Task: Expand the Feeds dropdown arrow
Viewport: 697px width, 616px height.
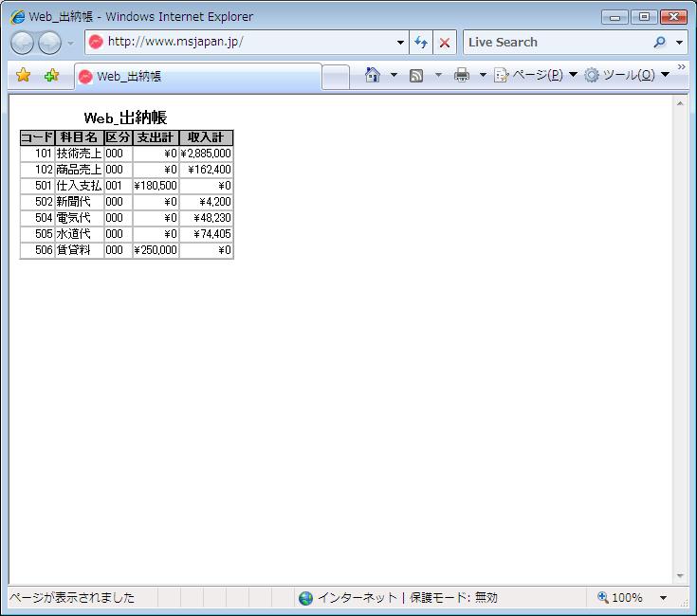Action: pyautogui.click(x=438, y=75)
